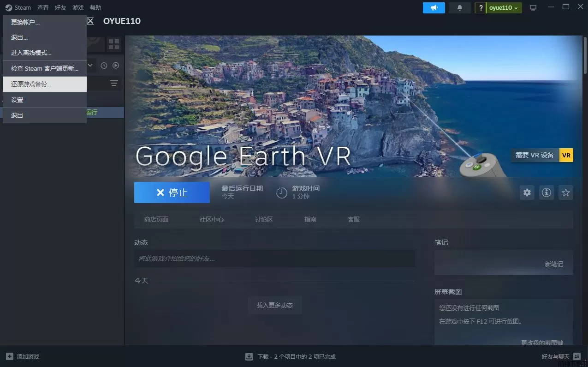Open the library sort chevron dropdown
Viewport: 588px width, 367px height.
click(x=90, y=66)
